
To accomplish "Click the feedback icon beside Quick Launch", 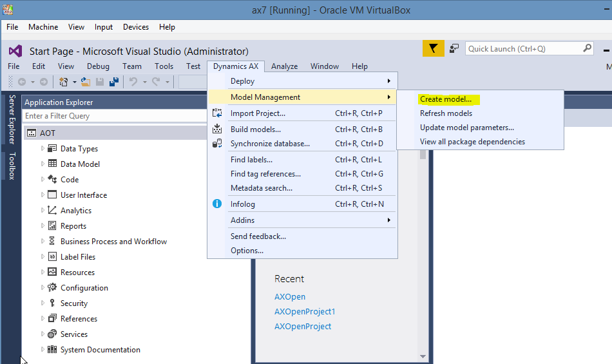I will pos(454,48).
